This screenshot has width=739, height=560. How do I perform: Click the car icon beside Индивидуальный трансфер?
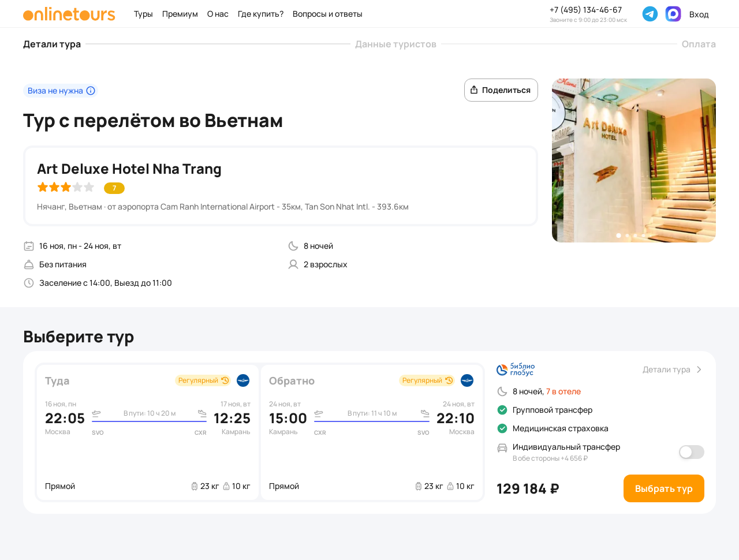pyautogui.click(x=502, y=447)
